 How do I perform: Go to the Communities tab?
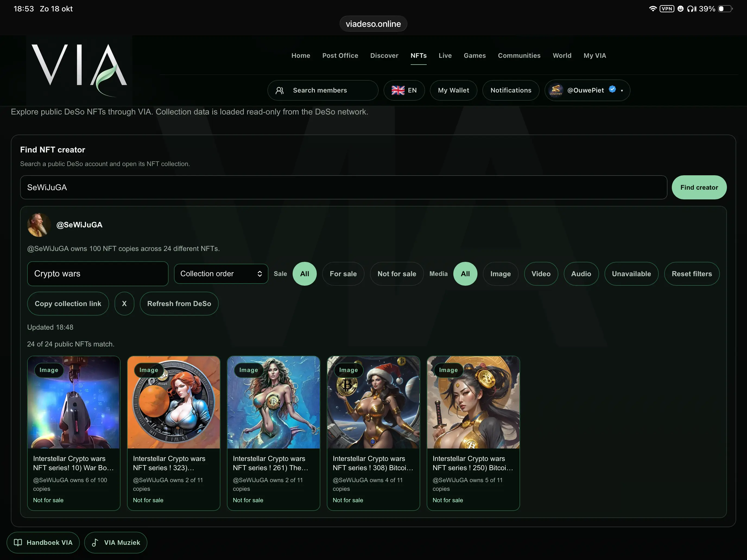point(519,56)
